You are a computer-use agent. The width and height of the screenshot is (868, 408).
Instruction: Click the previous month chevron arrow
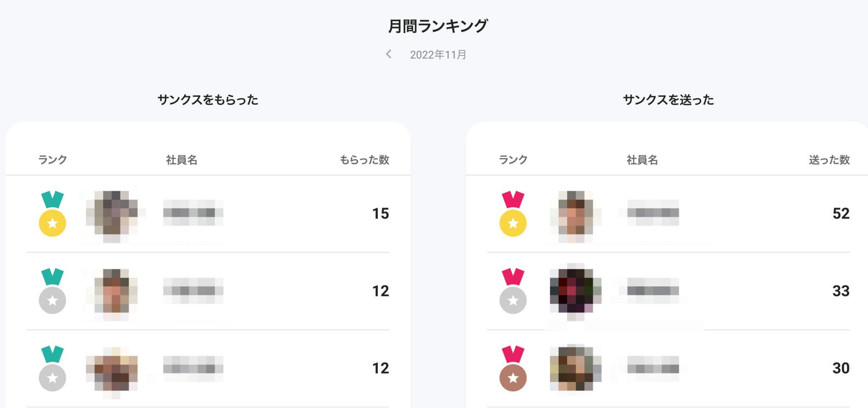click(389, 54)
